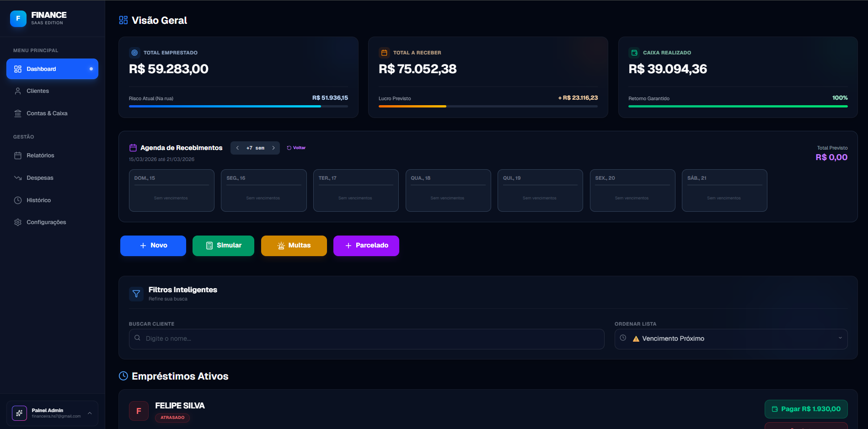
Task: Click the Caixa Realizado wallet icon
Action: tap(634, 53)
